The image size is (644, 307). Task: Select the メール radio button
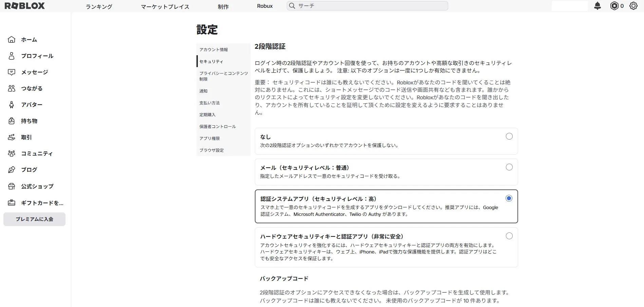tap(509, 167)
